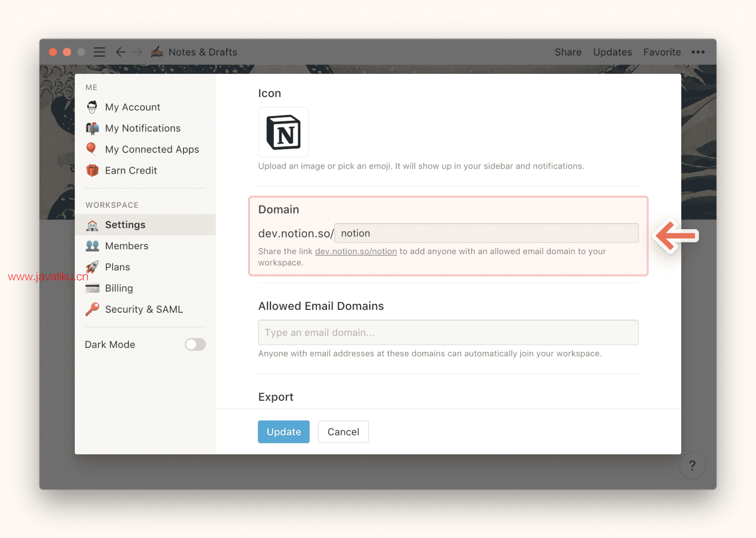Click the Notes & Drafts page title
This screenshot has width=756, height=538.
point(203,52)
